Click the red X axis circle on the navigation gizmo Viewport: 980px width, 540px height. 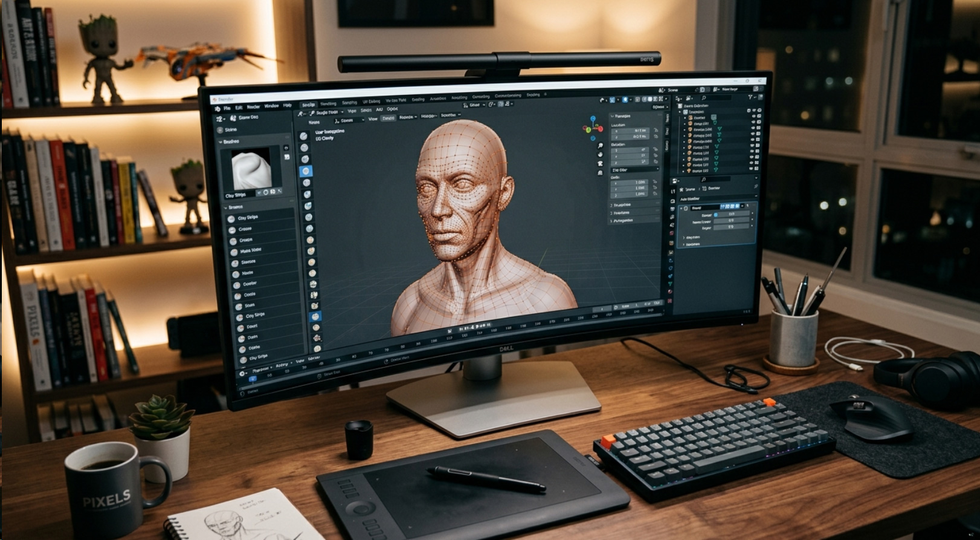point(601,129)
